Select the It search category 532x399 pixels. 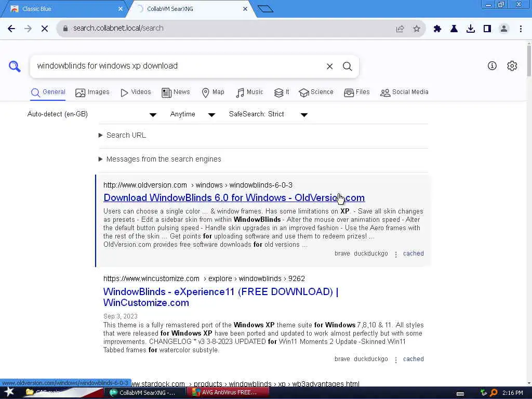pyautogui.click(x=282, y=92)
